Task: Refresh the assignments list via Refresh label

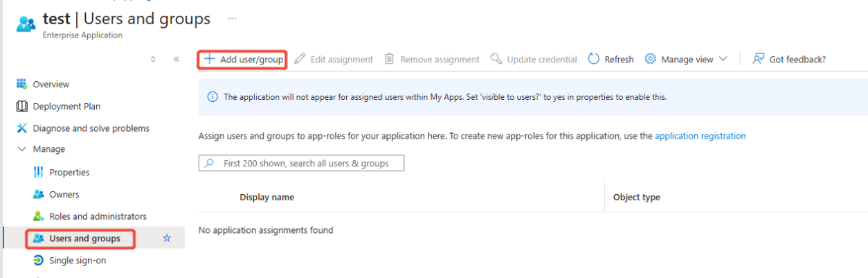Action: tap(619, 60)
